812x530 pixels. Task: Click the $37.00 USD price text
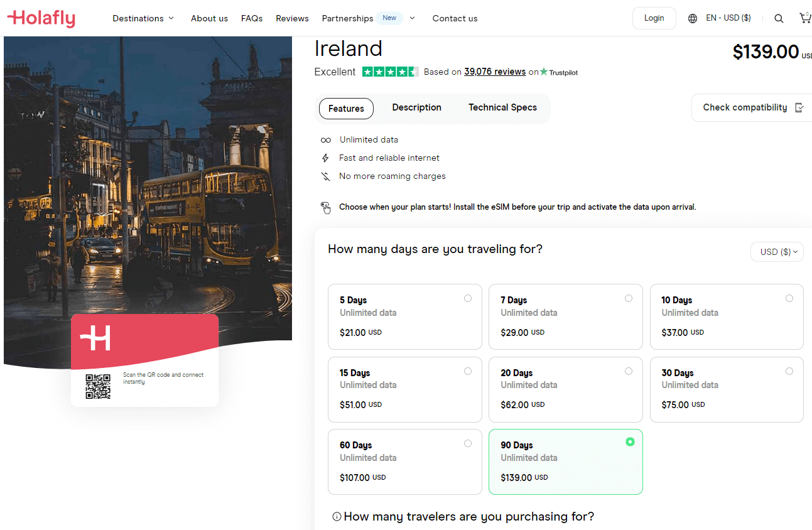(x=683, y=333)
